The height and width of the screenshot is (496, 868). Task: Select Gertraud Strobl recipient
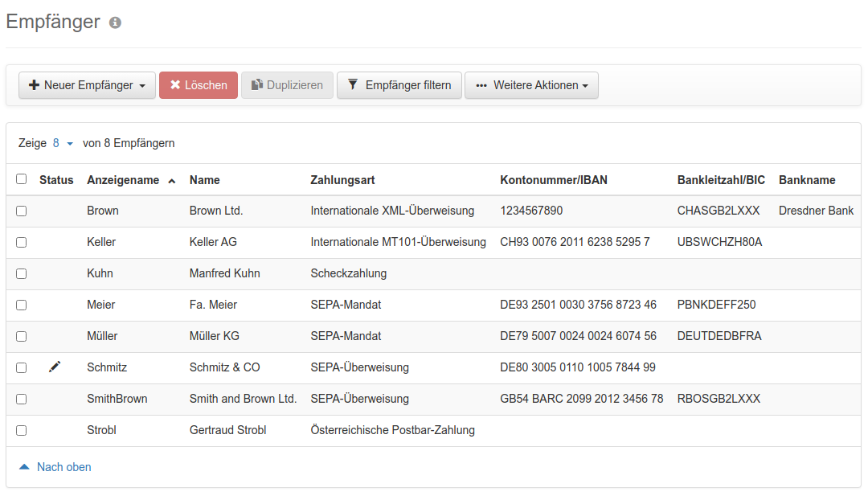coord(227,430)
